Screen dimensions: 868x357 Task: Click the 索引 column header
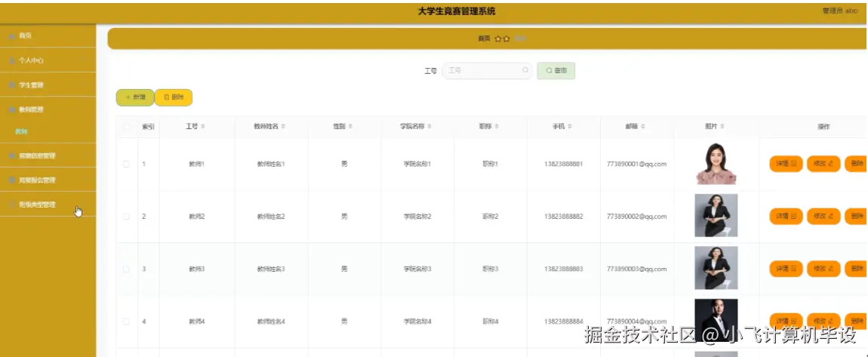(149, 127)
